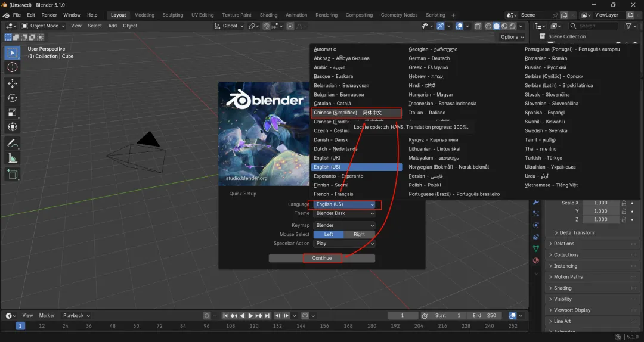Select the Scale tool
This screenshot has width=644, height=342.
[x=13, y=113]
